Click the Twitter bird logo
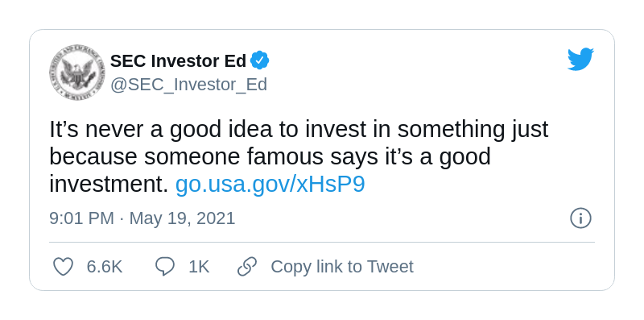 pos(580,59)
